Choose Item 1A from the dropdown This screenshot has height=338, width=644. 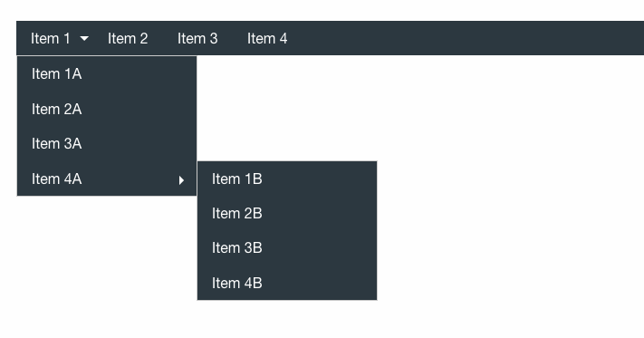click(107, 74)
